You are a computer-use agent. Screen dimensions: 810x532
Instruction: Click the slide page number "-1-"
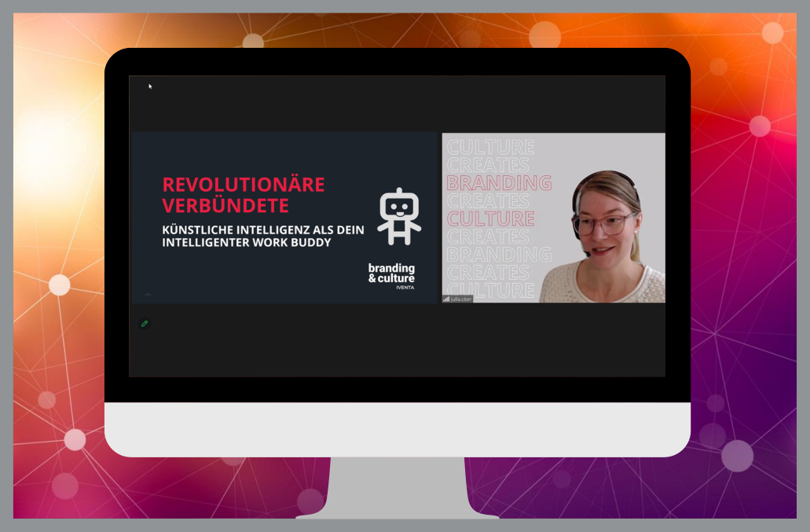148,295
